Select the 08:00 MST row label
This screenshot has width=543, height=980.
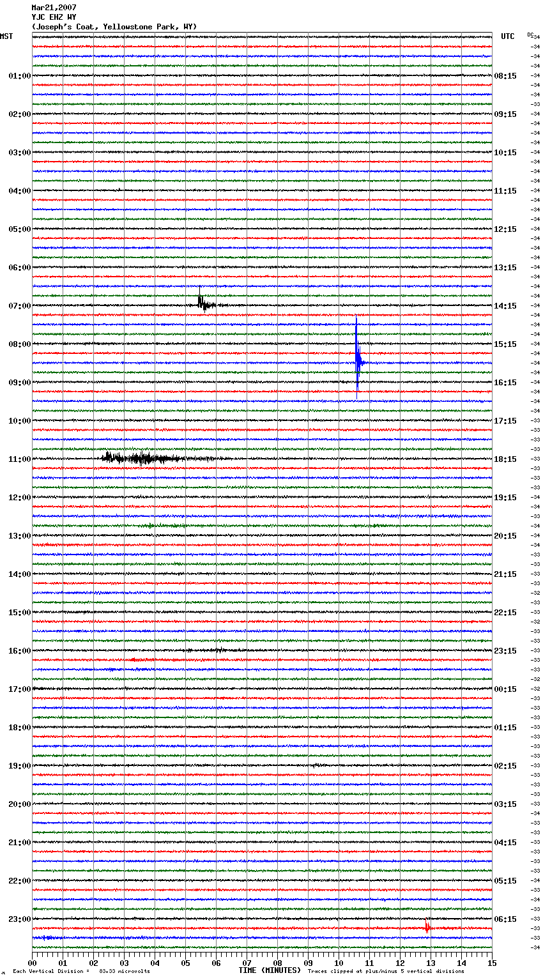(19, 344)
